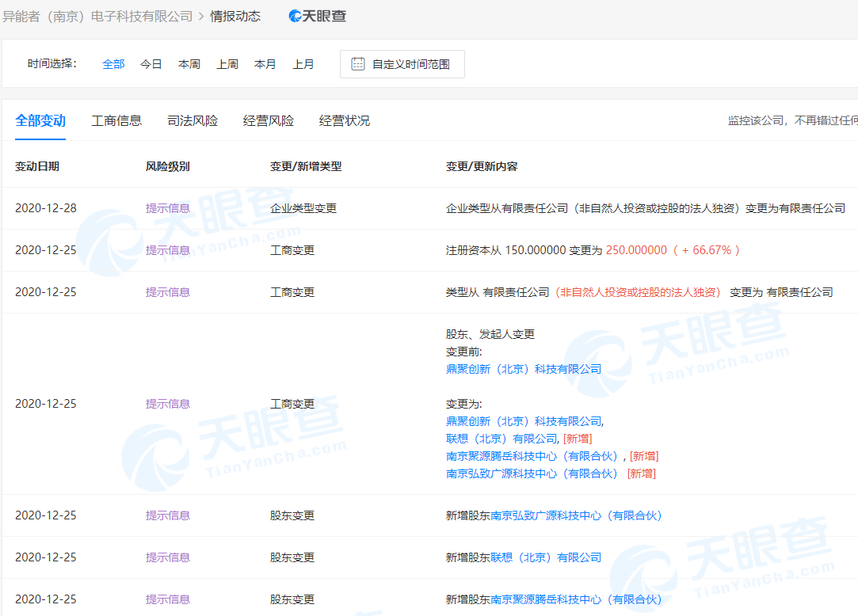Click the 变更/更新内容 column header
The width and height of the screenshot is (858, 616).
pyautogui.click(x=482, y=166)
